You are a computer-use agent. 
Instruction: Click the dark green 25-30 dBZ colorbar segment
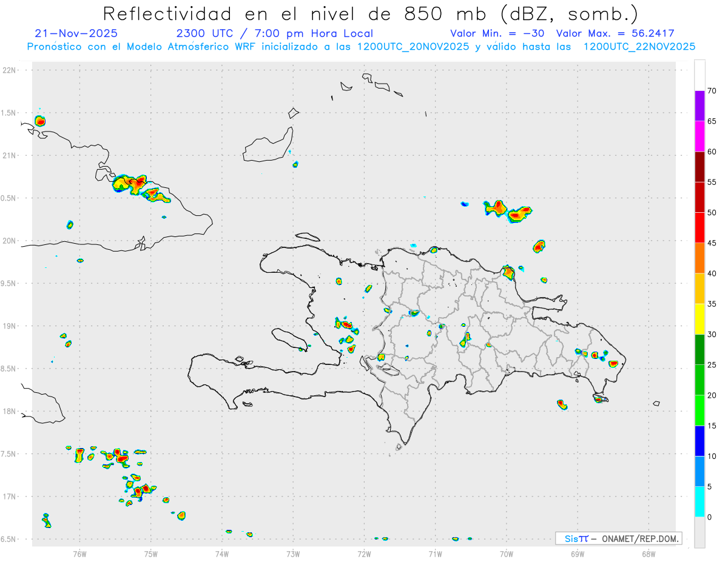699,350
